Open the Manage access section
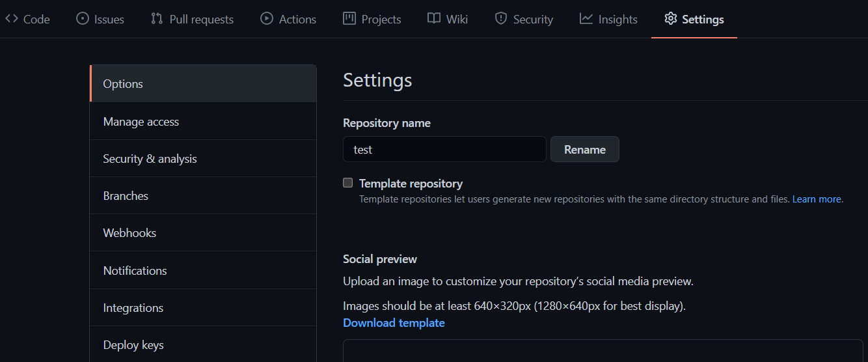 pyautogui.click(x=141, y=122)
